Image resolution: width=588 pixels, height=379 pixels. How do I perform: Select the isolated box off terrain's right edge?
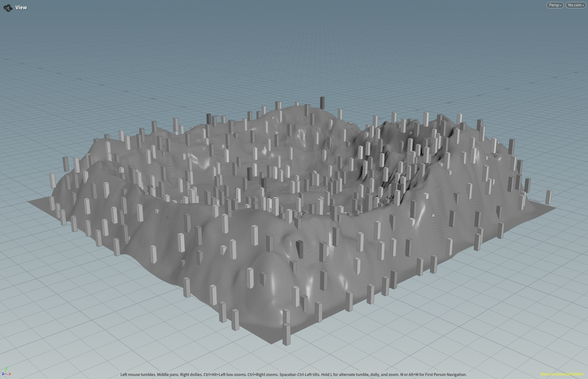pyautogui.click(x=549, y=197)
